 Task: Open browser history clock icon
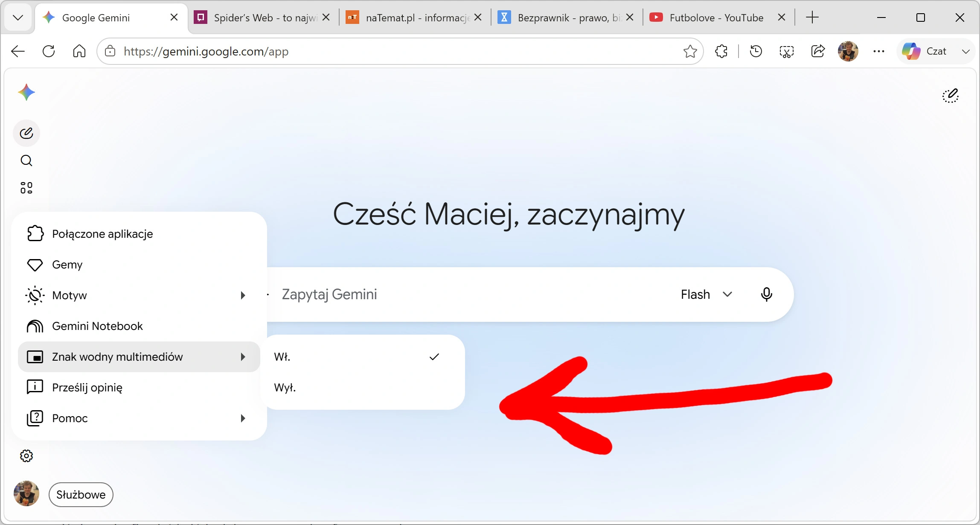756,51
